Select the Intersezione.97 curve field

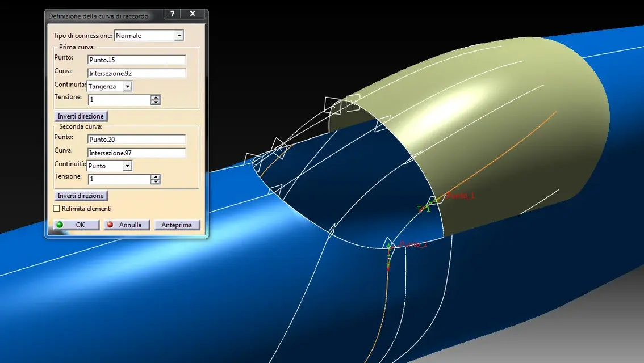click(137, 153)
